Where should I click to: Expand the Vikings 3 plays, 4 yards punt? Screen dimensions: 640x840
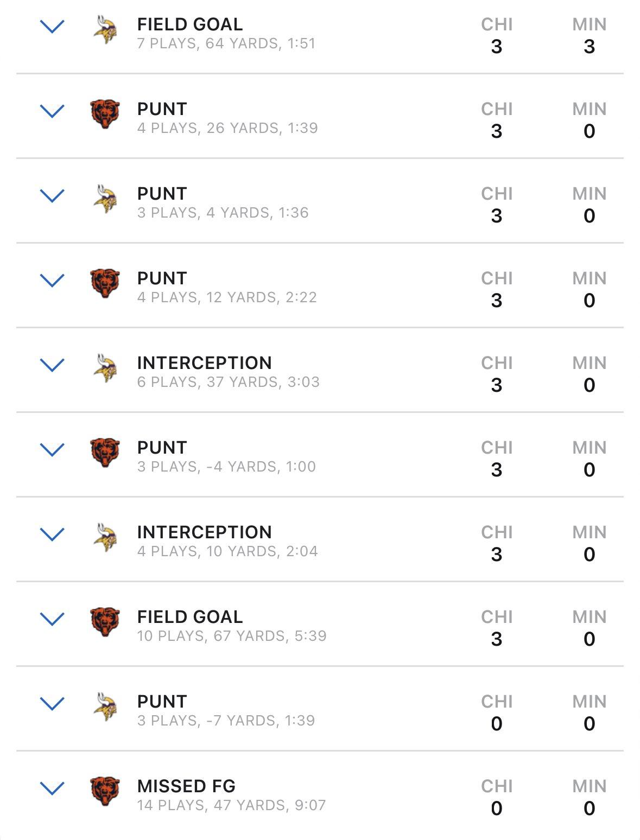coord(53,196)
